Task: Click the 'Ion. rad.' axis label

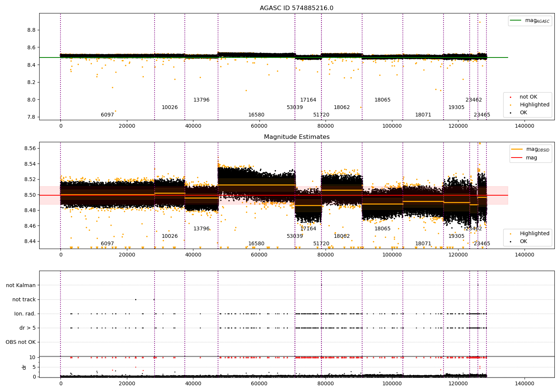Action: tap(25, 314)
